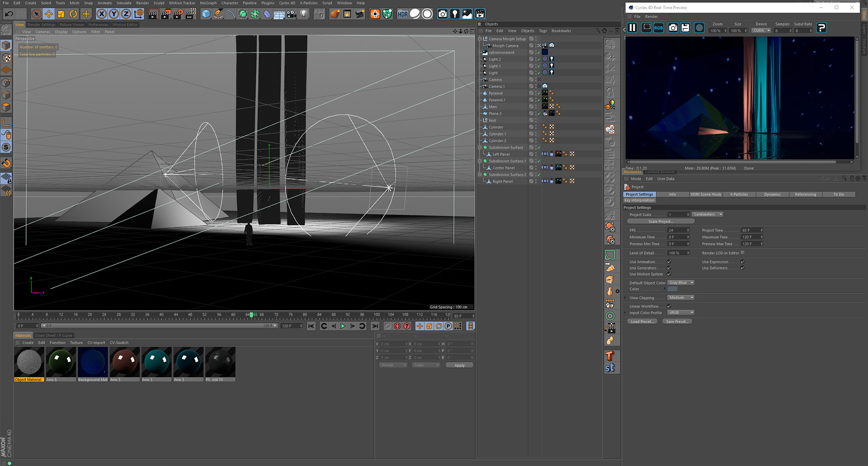Uncheck Use Deformers
This screenshot has width=868, height=466.
[742, 268]
